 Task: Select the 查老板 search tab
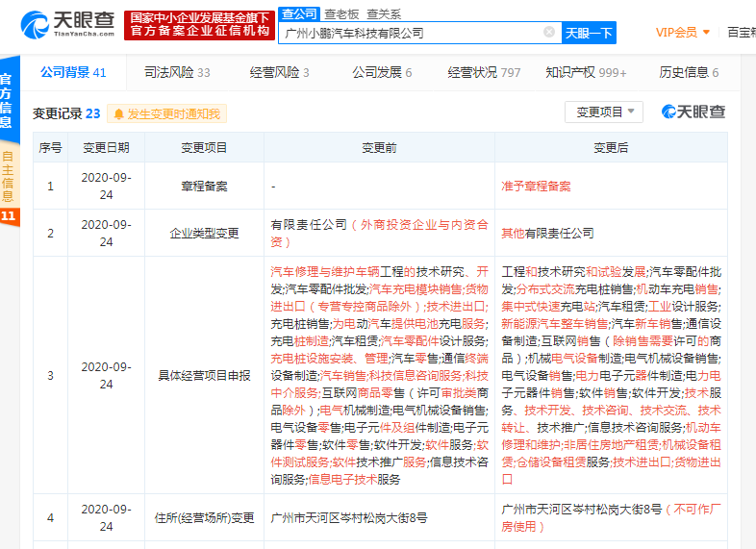[341, 14]
